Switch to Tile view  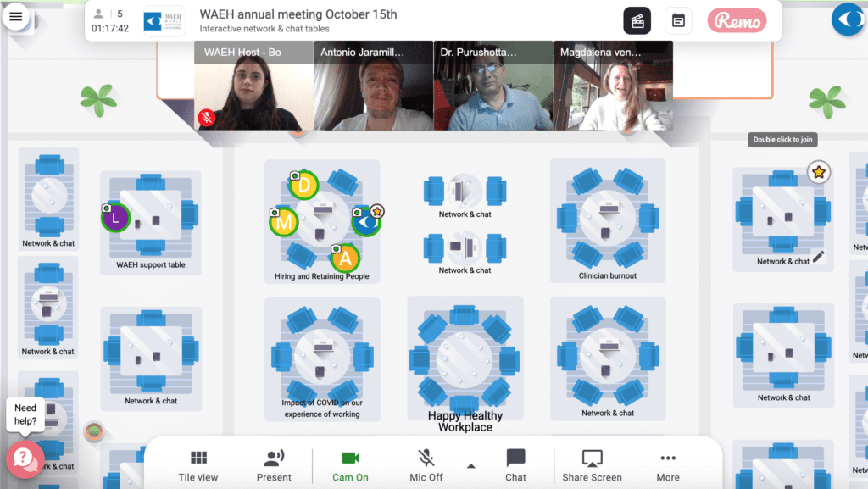(x=198, y=466)
